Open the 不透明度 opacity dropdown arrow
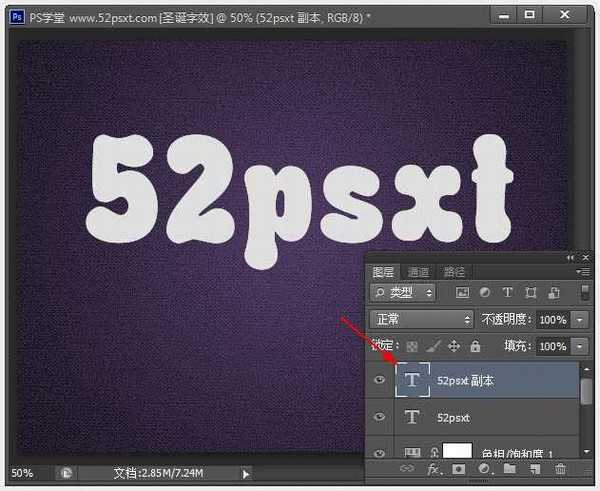Image resolution: width=600 pixels, height=491 pixels. (582, 319)
